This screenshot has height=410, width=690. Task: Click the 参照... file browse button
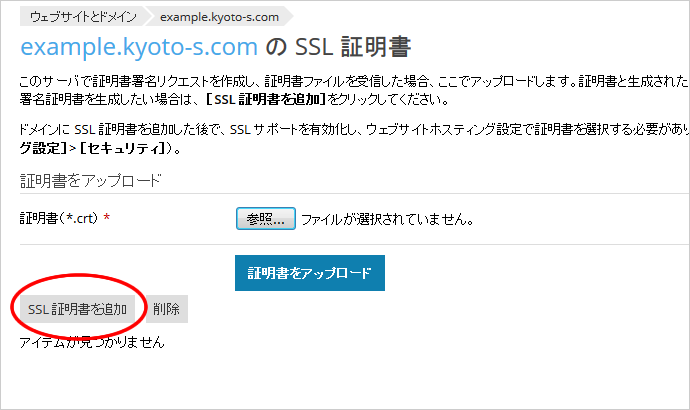[266, 219]
